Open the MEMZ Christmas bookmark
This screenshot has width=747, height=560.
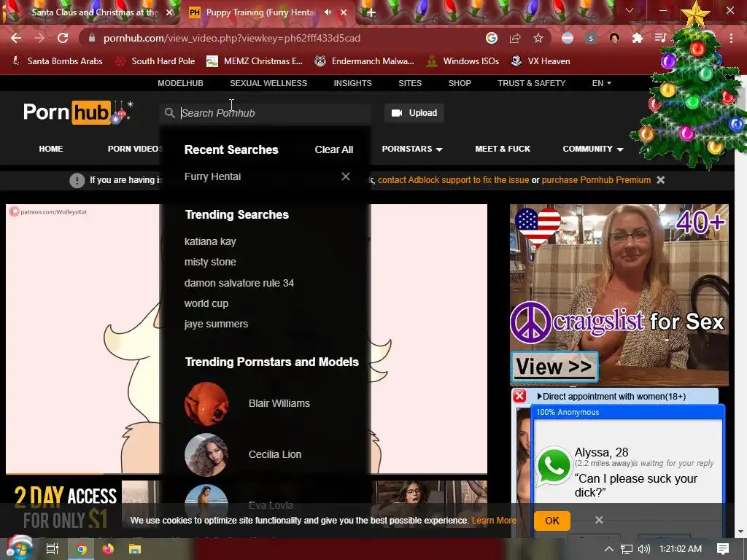tap(255, 61)
